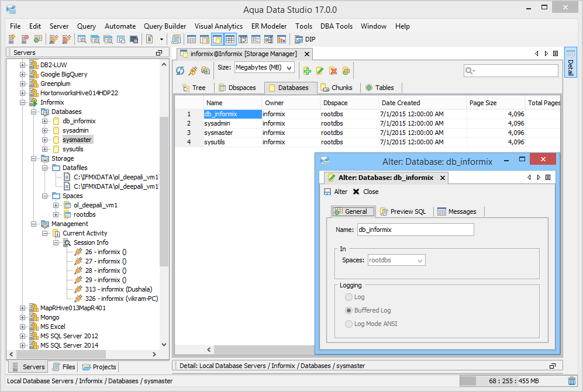This screenshot has height=392, width=583.
Task: Click the drop database red X icon
Action: click(x=333, y=71)
